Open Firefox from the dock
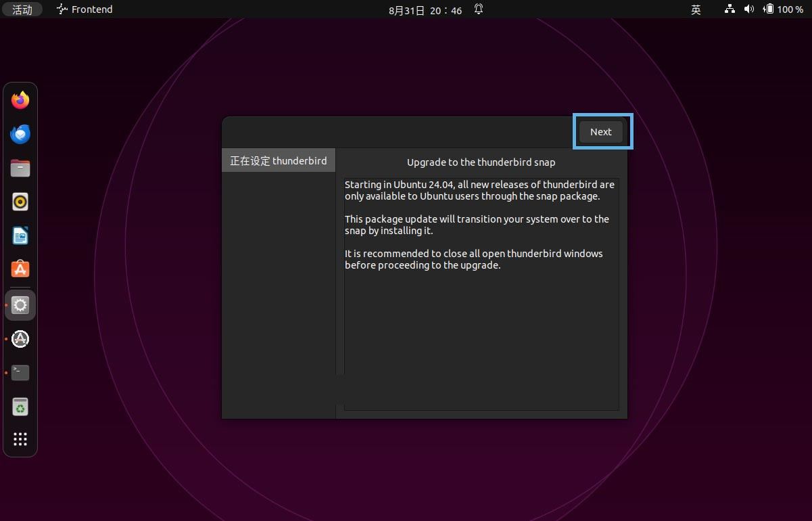Viewport: 812px width, 521px height. [x=20, y=100]
